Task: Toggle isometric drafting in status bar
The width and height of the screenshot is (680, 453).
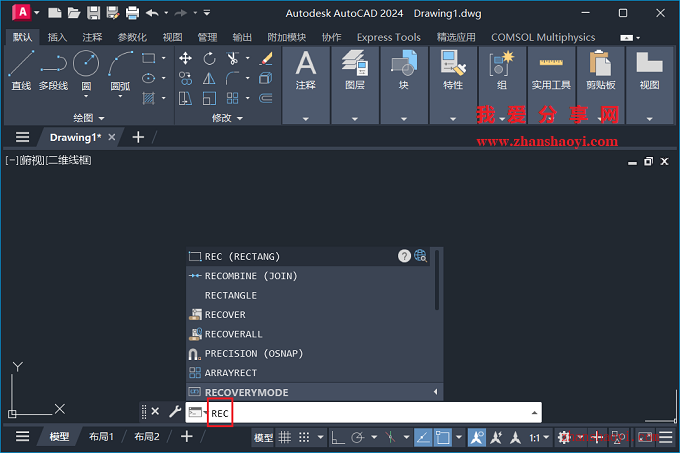Action: [390, 437]
